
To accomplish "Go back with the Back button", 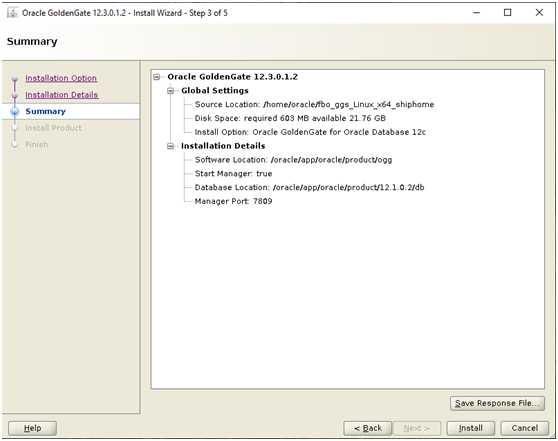I will tap(368, 428).
